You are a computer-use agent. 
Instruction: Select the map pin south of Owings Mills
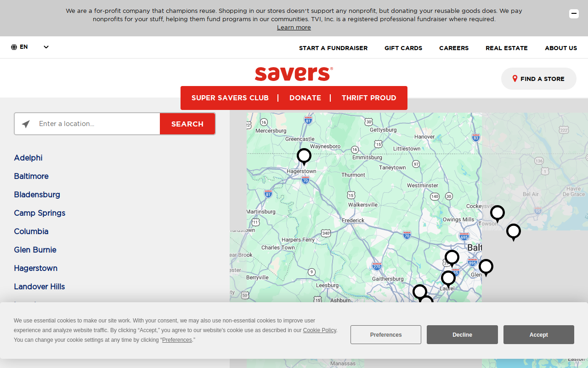[x=452, y=259]
